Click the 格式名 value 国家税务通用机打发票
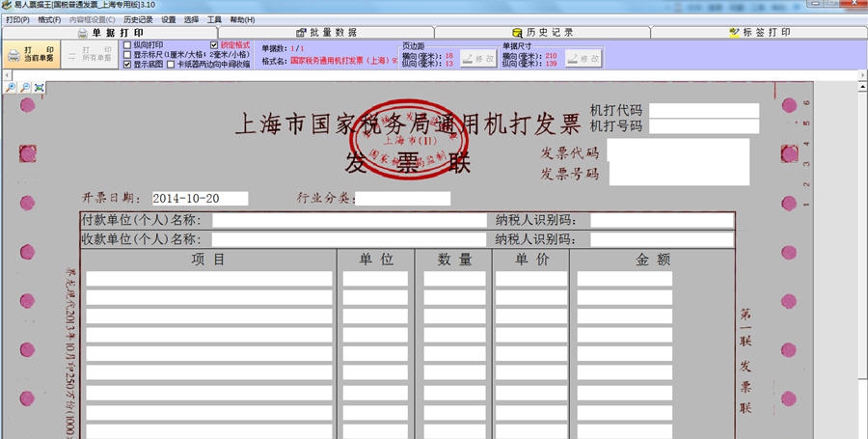 [x=343, y=61]
